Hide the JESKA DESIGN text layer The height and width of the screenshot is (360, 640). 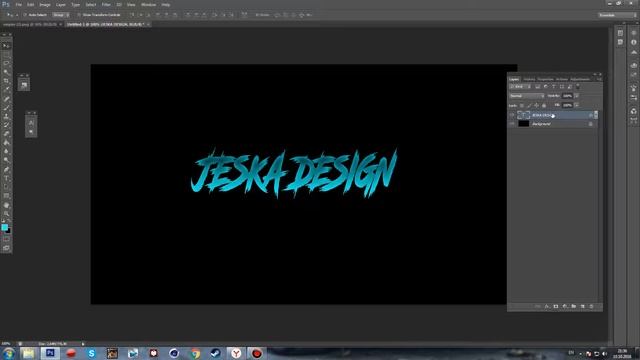pyautogui.click(x=511, y=115)
